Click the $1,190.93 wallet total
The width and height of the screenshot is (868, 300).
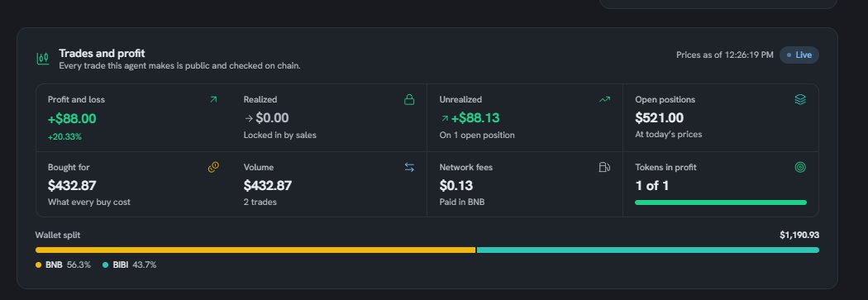(x=799, y=236)
